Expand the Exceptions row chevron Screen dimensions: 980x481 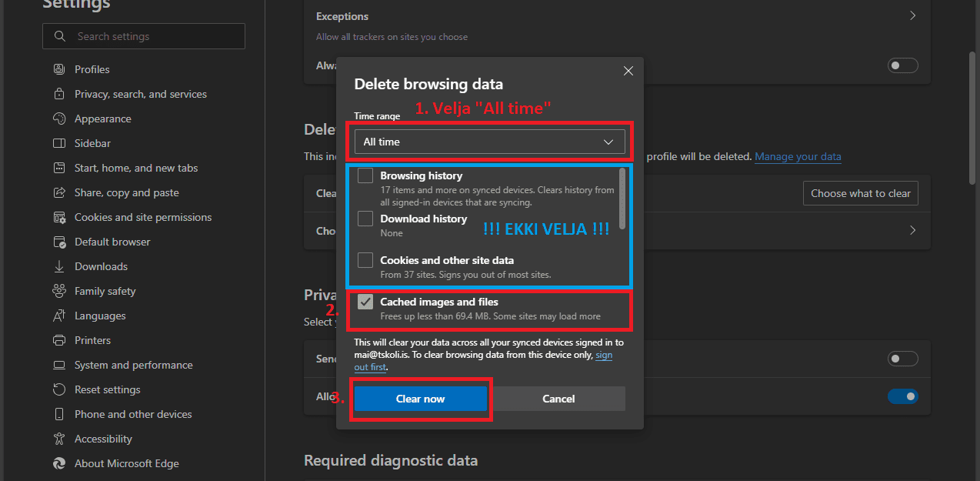coord(912,16)
